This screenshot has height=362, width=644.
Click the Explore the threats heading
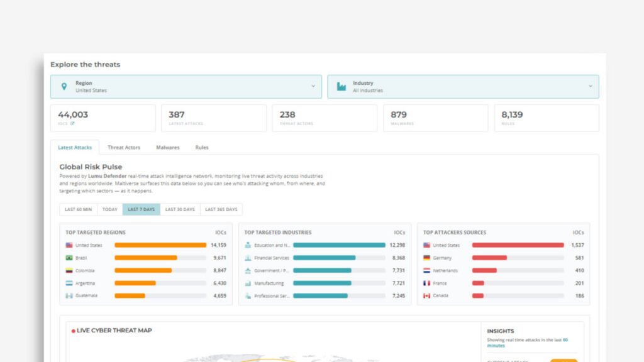click(86, 65)
